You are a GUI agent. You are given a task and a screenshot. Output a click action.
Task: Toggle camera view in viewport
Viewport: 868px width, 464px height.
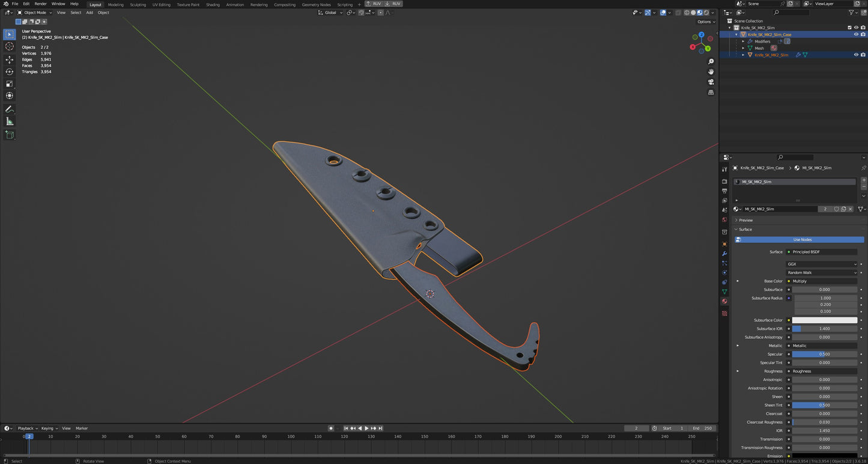click(711, 82)
